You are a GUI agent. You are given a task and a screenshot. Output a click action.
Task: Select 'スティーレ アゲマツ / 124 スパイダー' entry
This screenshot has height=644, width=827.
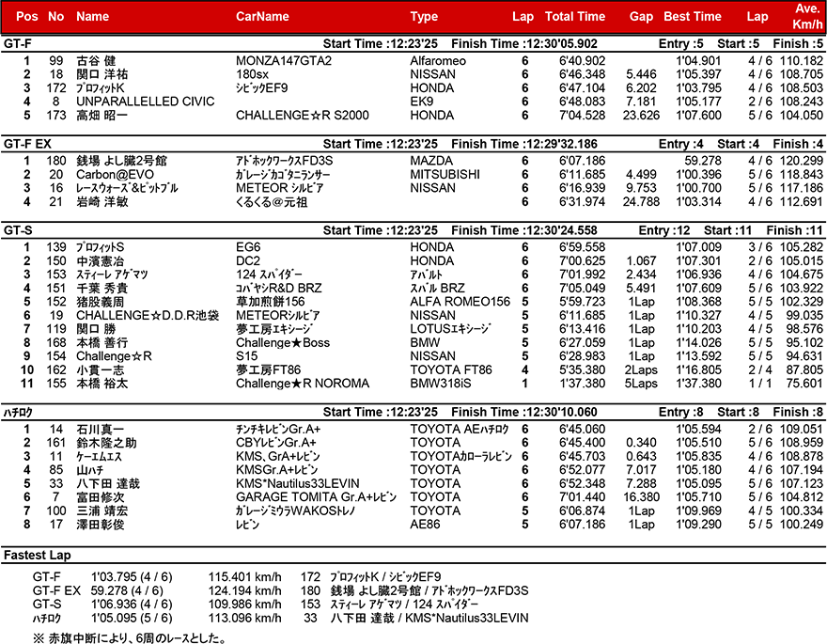[x=404, y=605]
